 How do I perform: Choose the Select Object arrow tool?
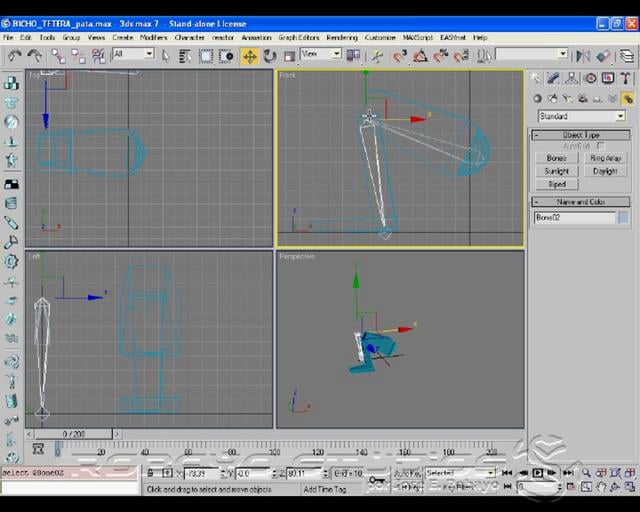[165, 56]
